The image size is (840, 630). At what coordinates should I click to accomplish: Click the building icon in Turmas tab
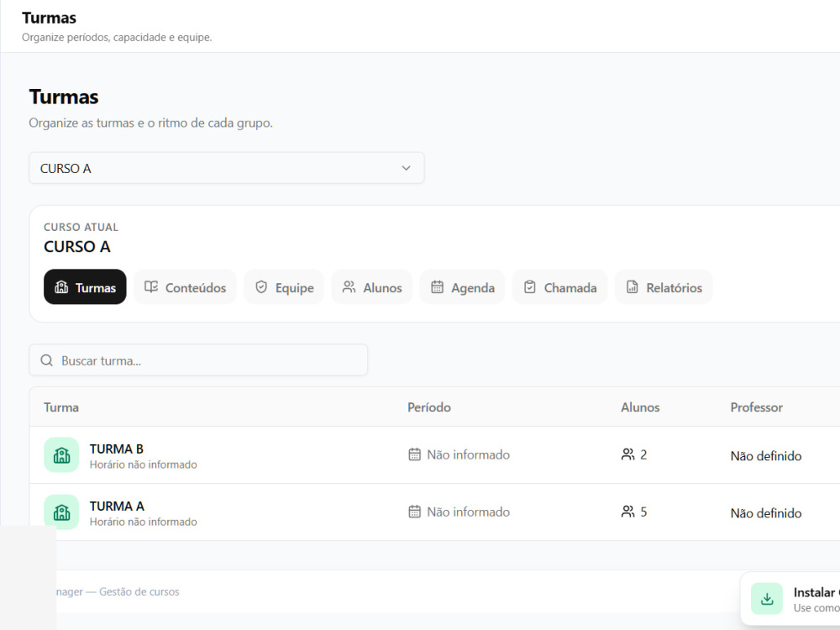[61, 287]
